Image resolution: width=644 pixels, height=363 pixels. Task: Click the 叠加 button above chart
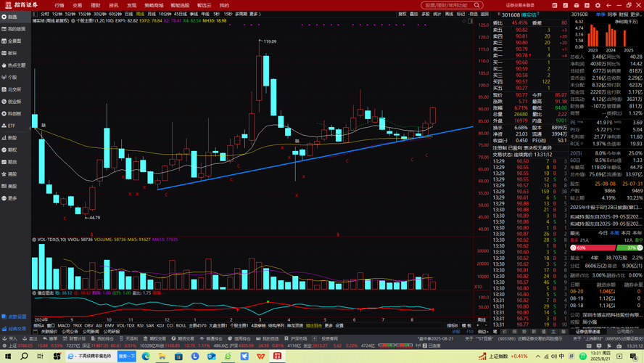414,14
